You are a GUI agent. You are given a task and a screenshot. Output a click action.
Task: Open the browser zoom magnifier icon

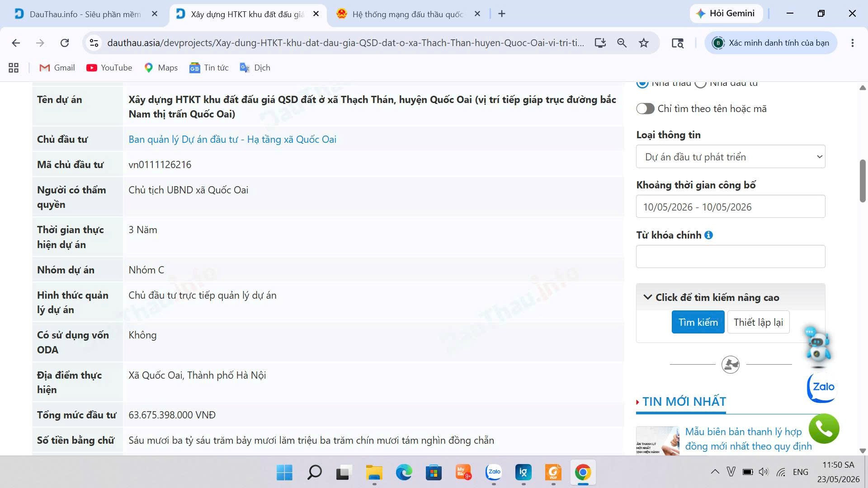pos(622,43)
